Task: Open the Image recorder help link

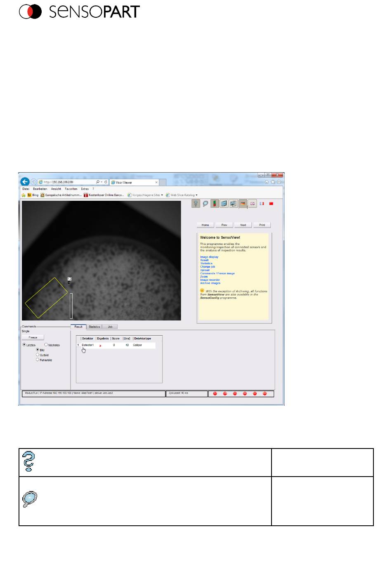Action: point(210,280)
